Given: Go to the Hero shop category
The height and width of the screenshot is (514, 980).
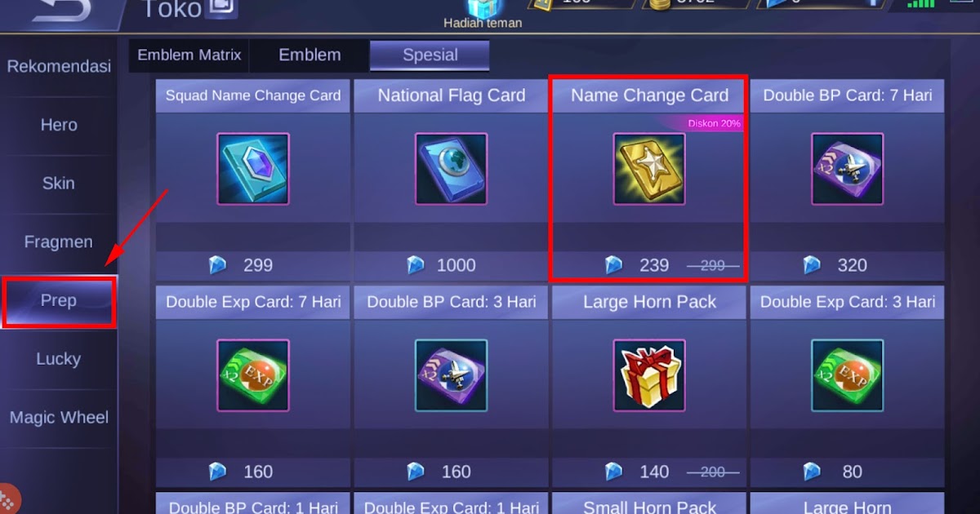Looking at the screenshot, I should pyautogui.click(x=59, y=125).
